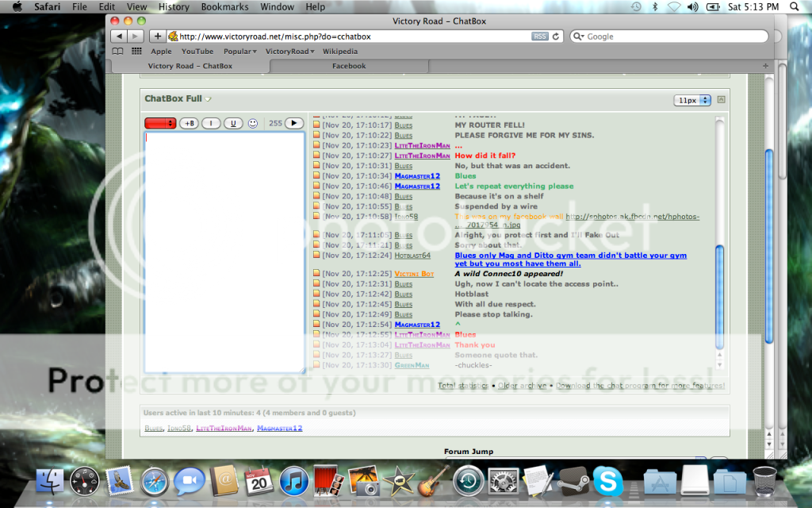
Task: Toggle underline formatting with U button
Action: click(232, 123)
